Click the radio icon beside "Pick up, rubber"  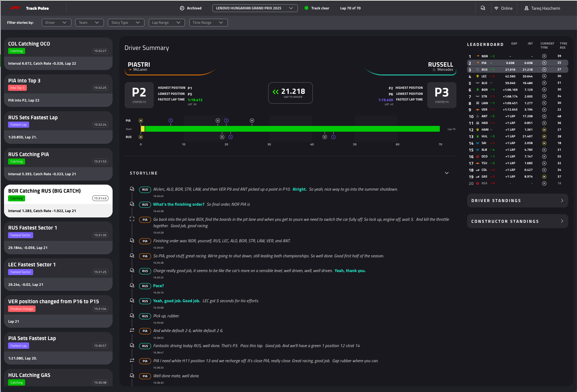(132, 316)
